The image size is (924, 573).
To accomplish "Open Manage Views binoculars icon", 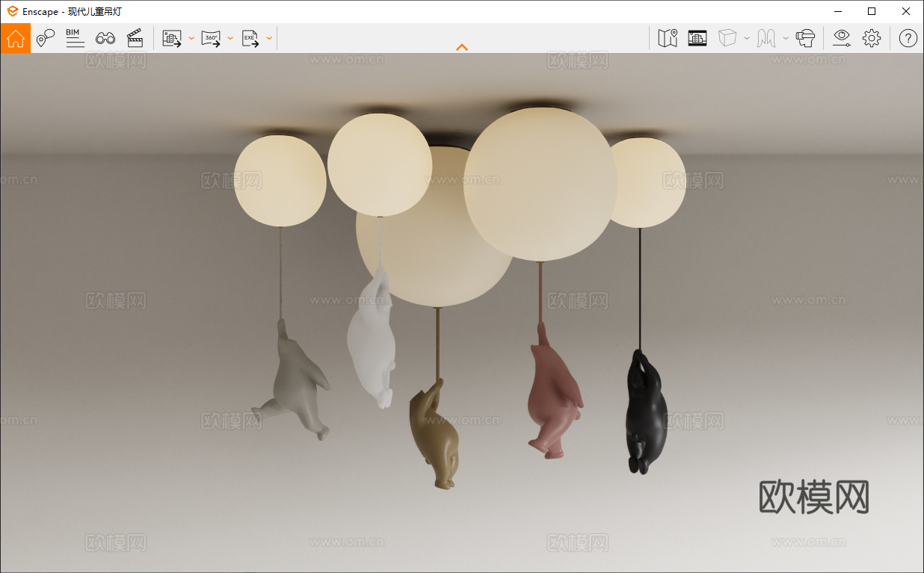I will pos(105,38).
